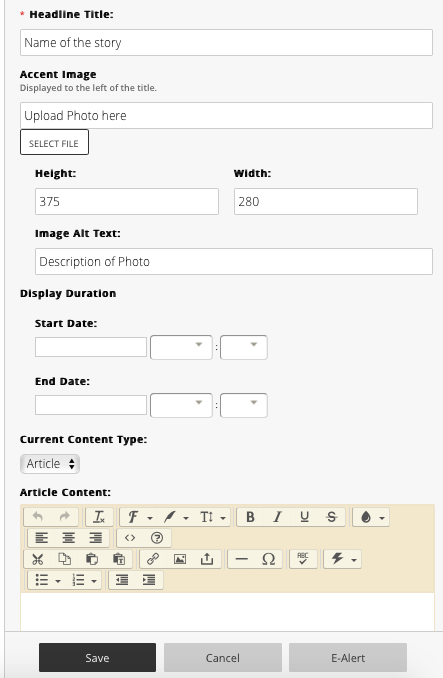
Task: Click the Save button
Action: tap(97, 657)
